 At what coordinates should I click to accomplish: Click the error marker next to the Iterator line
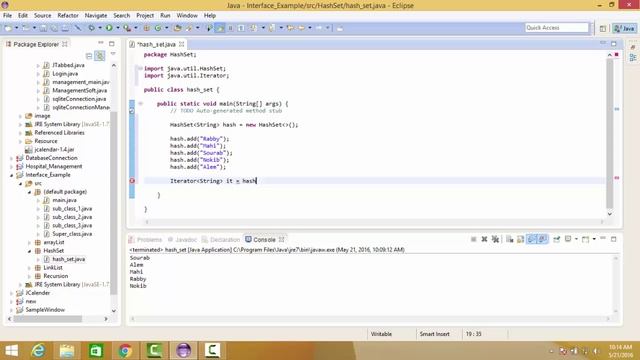132,181
